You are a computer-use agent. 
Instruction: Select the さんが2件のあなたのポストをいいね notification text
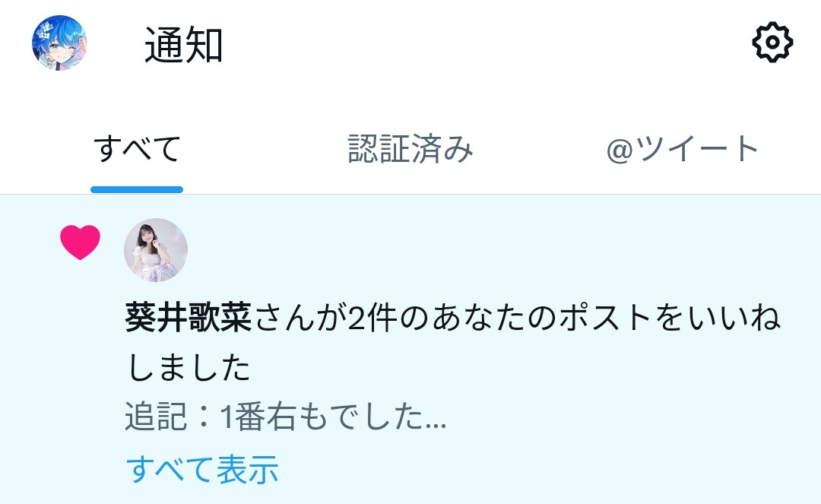517,318
